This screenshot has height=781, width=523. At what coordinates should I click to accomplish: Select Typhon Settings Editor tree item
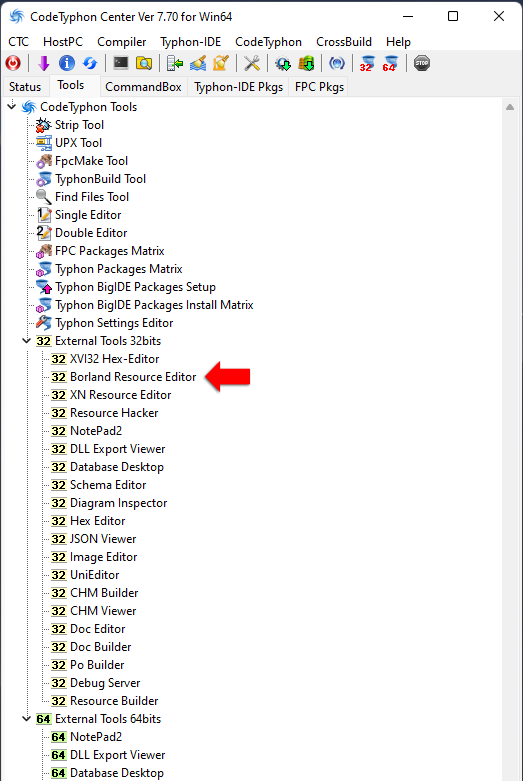[x=114, y=323]
